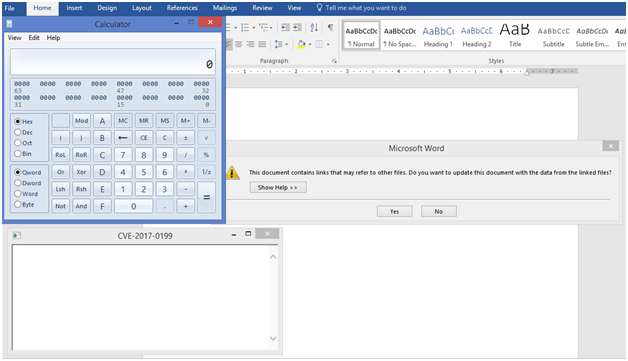Click the warning icon in Word dialog

pos(232,173)
